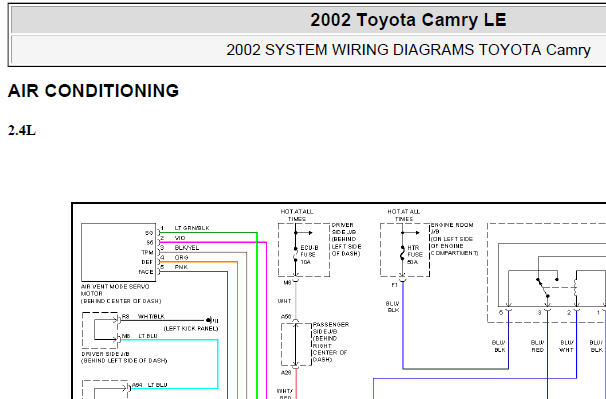Click 'LT BLU' label beside connector A64

157,385
